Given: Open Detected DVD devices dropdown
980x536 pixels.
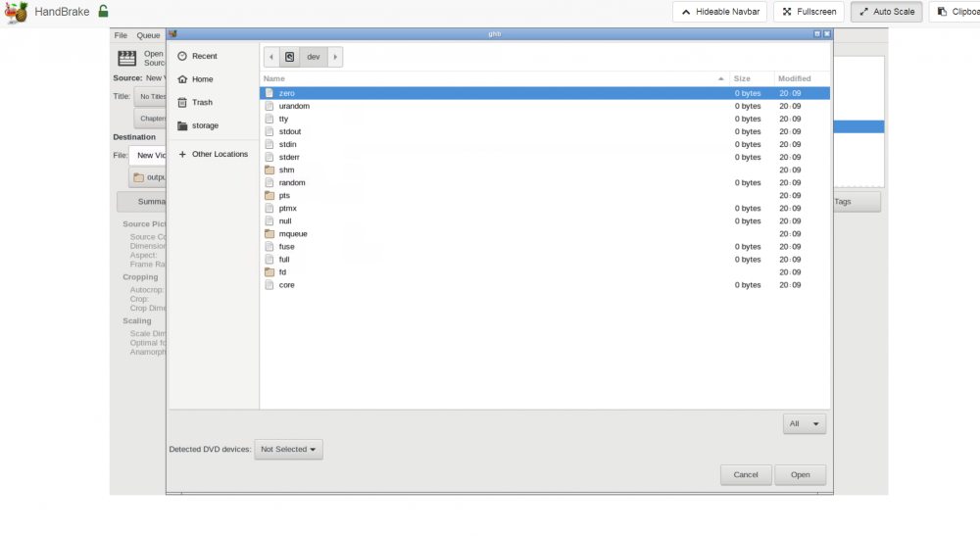Looking at the screenshot, I should pos(288,449).
